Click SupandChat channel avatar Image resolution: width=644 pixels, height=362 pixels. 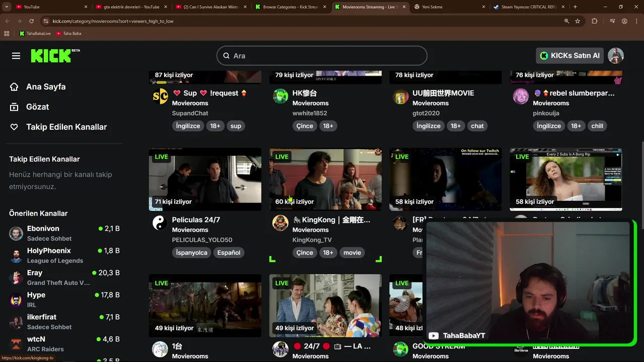[160, 96]
